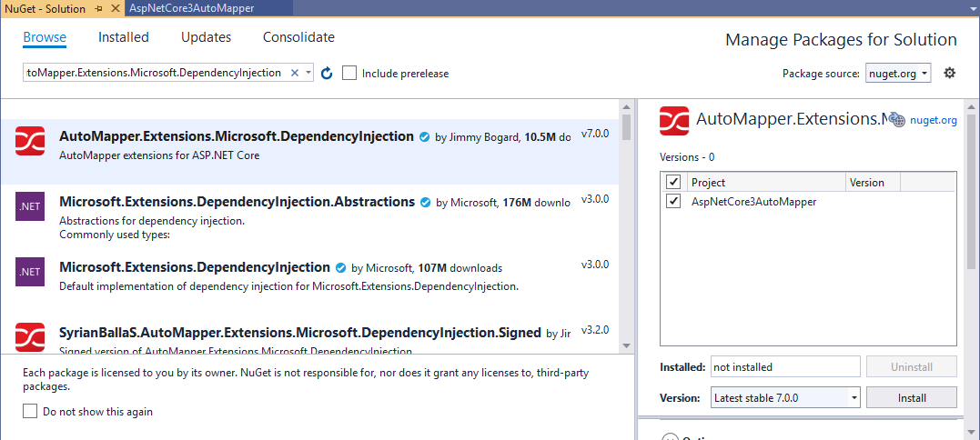Click verified badge next to Microsoft.Extensions.DependencyInjection

[340, 268]
